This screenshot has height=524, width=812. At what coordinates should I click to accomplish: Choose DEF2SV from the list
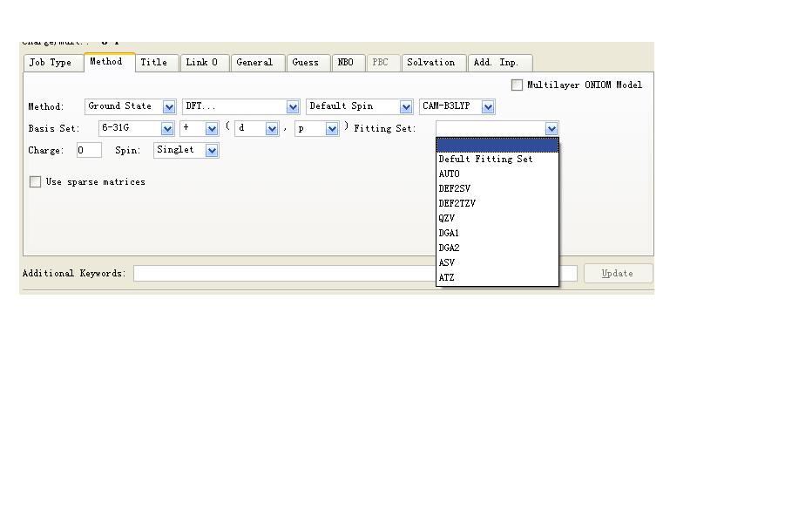coord(497,188)
